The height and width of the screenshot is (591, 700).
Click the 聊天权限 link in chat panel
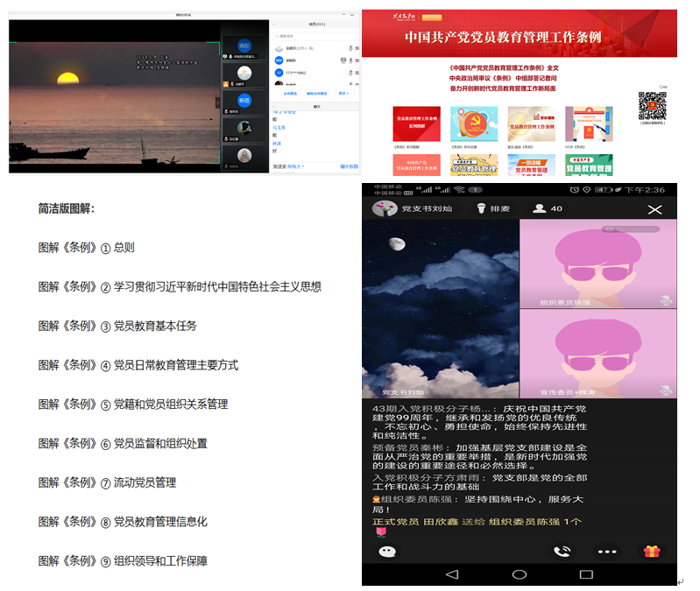(349, 166)
